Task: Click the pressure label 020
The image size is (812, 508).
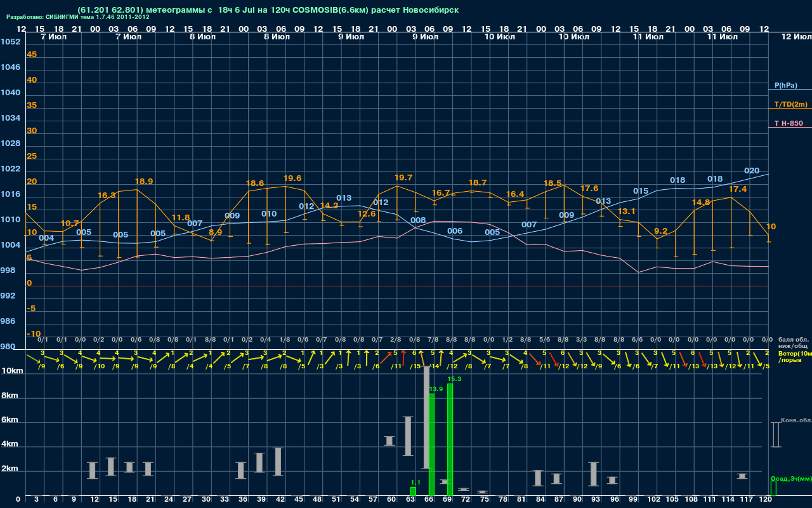Action: click(x=752, y=171)
